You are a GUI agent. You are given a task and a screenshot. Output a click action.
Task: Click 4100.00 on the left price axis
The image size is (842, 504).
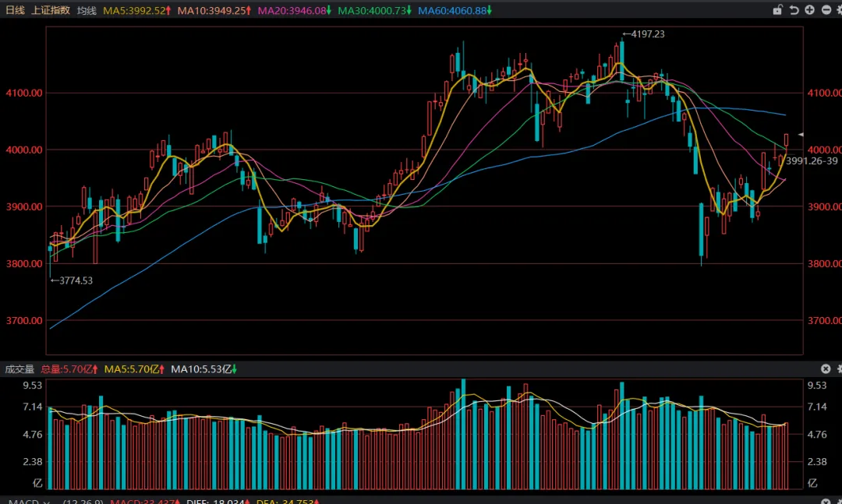coord(24,93)
